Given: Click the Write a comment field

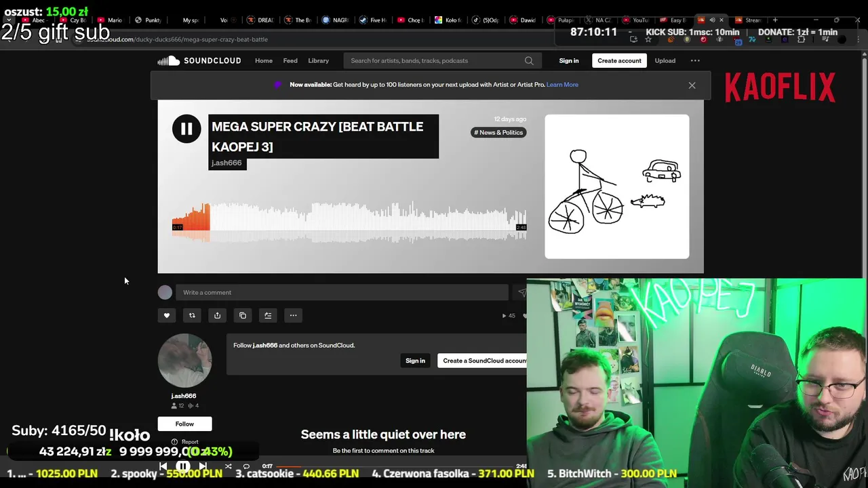Looking at the screenshot, I should [342, 292].
